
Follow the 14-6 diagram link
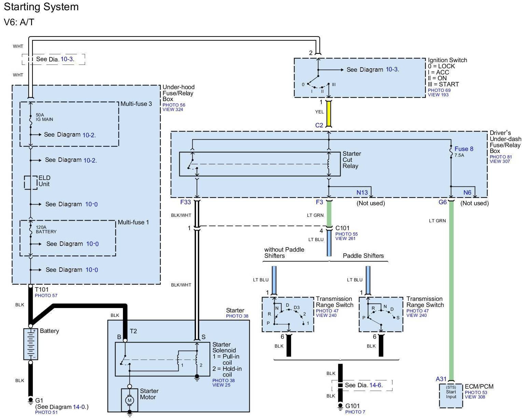(x=376, y=385)
